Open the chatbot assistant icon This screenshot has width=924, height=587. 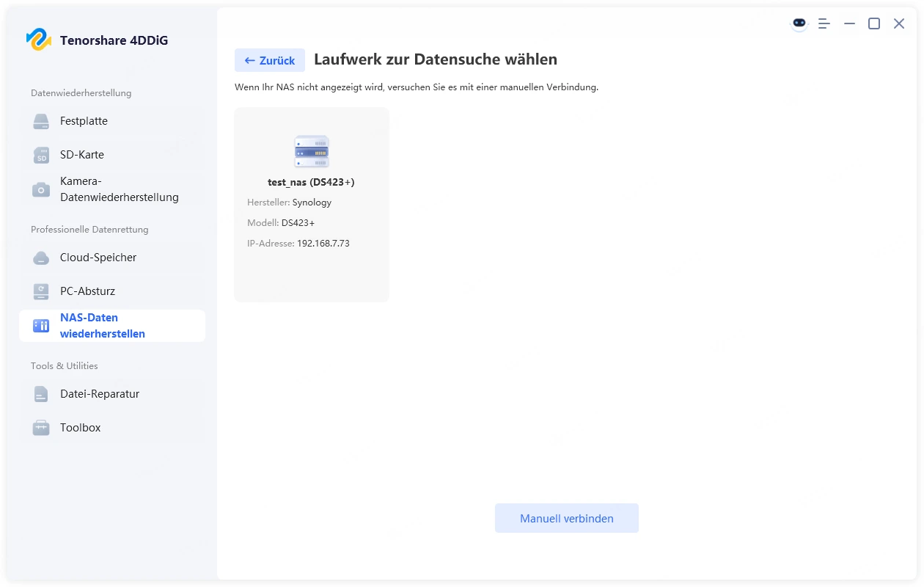click(x=799, y=23)
